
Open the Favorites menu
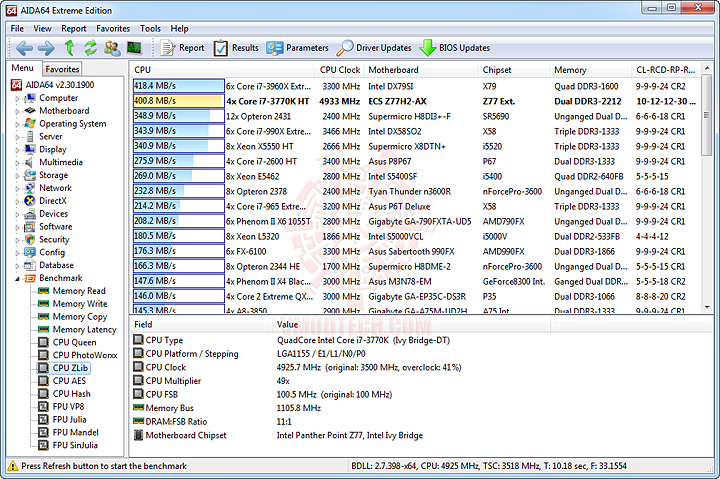(113, 28)
